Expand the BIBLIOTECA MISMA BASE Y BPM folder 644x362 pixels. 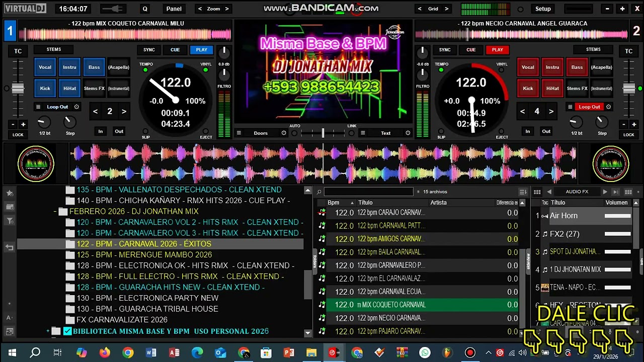click(48, 331)
